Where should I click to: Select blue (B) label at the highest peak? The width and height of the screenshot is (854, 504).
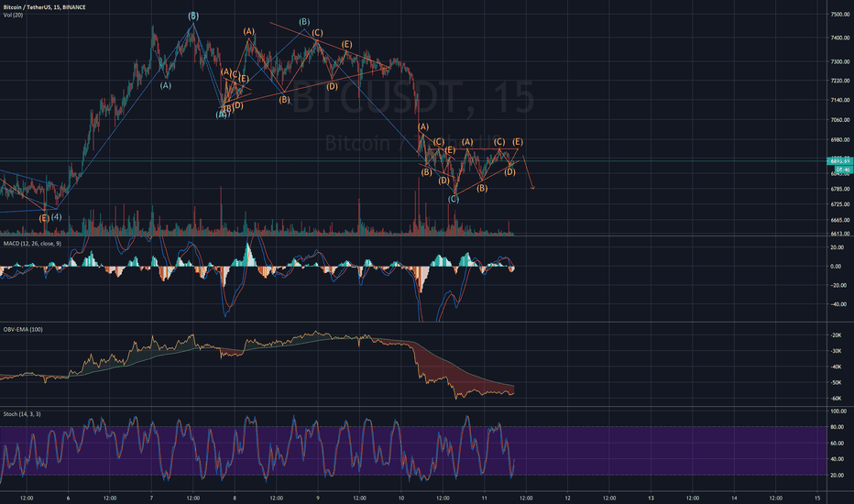click(x=193, y=16)
